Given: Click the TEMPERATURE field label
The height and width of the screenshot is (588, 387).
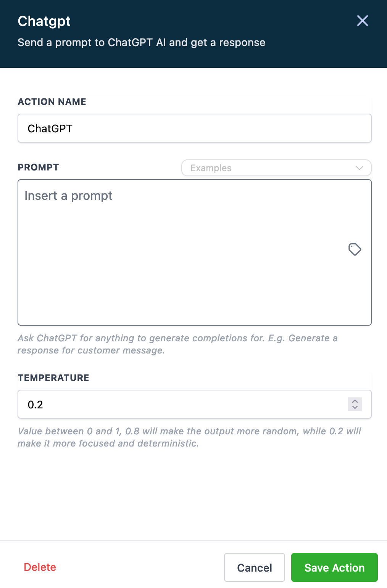Looking at the screenshot, I should click(53, 378).
